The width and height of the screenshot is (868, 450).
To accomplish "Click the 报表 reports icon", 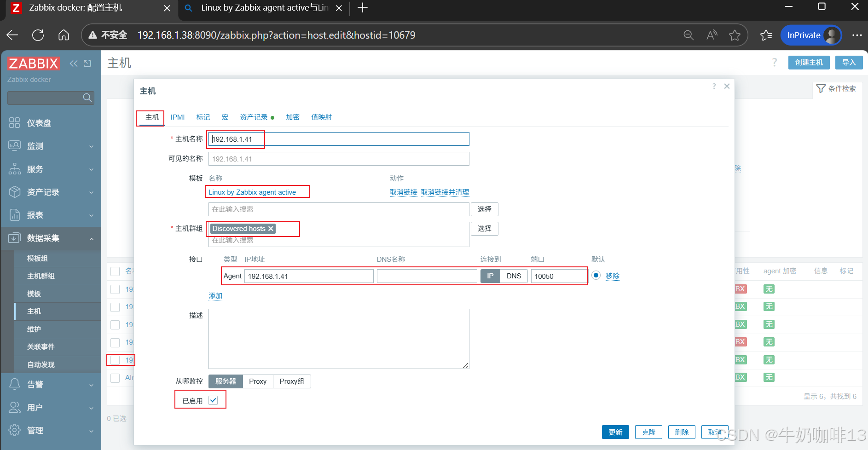I will (15, 215).
